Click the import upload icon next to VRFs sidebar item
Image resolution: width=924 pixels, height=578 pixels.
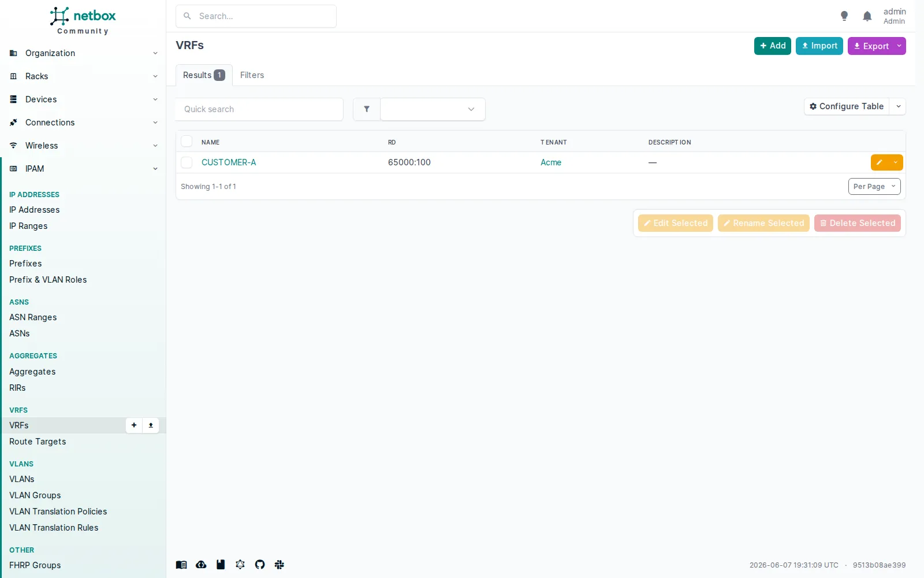151,425
